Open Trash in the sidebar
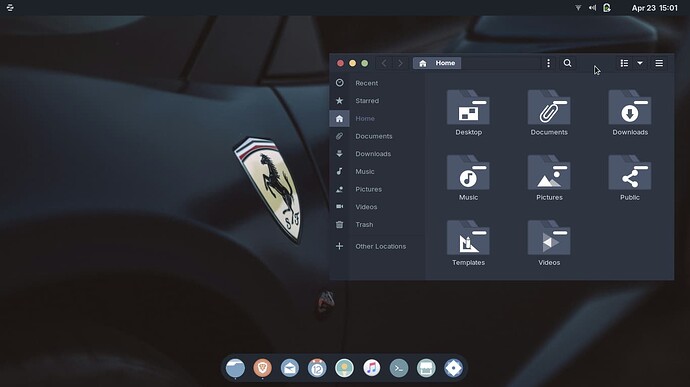Screen dimensions: 690x387 377,224
